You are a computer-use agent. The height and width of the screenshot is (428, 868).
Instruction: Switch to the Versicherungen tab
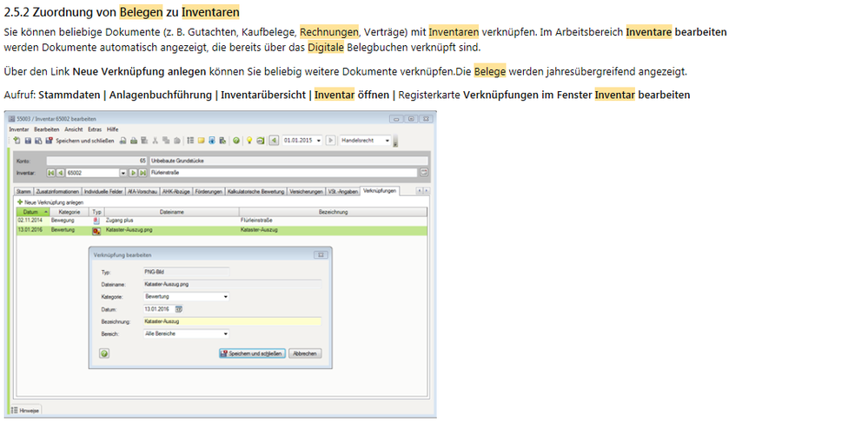point(307,190)
